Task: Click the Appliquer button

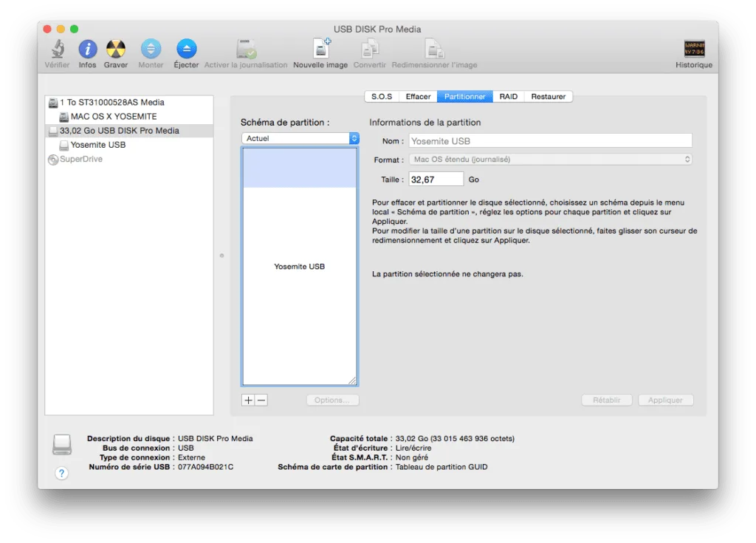Action: tap(665, 400)
